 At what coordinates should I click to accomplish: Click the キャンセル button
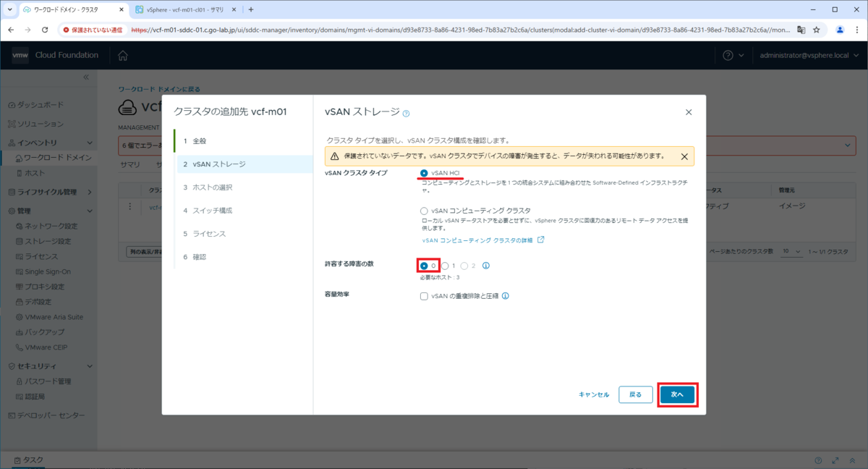click(x=594, y=394)
